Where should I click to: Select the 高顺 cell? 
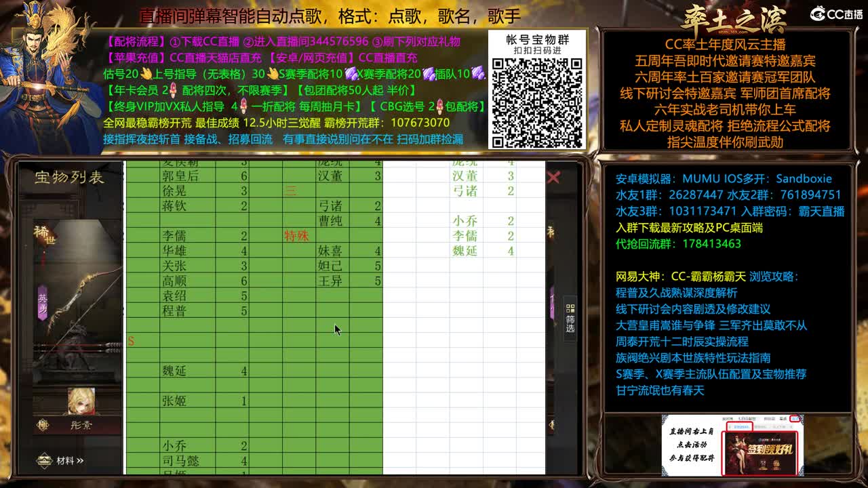pos(187,281)
